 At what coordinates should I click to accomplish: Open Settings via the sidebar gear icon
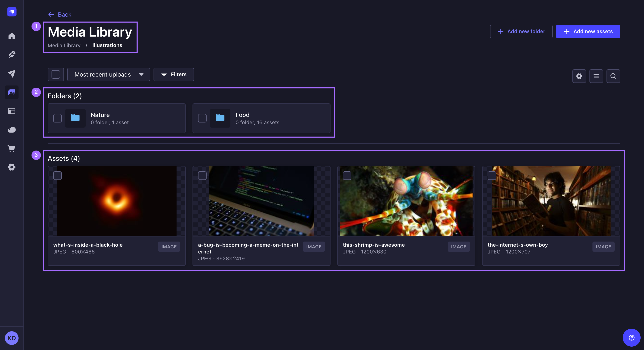point(12,167)
